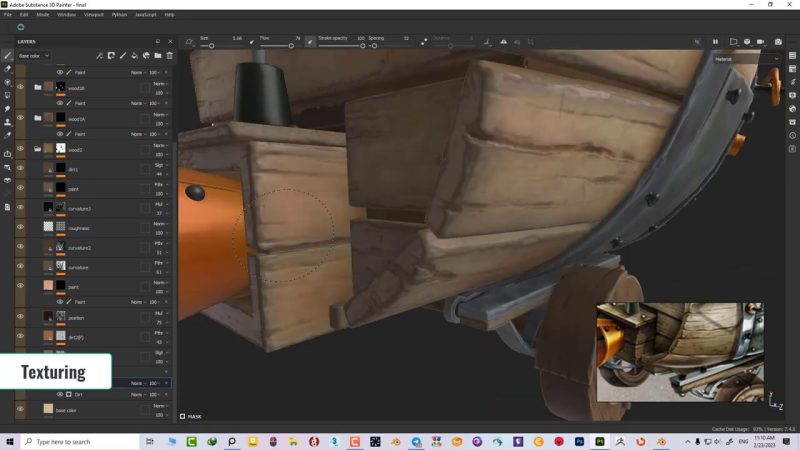Open the Base color channel dropdown
Screen dimensions: 800x450
click(x=33, y=56)
